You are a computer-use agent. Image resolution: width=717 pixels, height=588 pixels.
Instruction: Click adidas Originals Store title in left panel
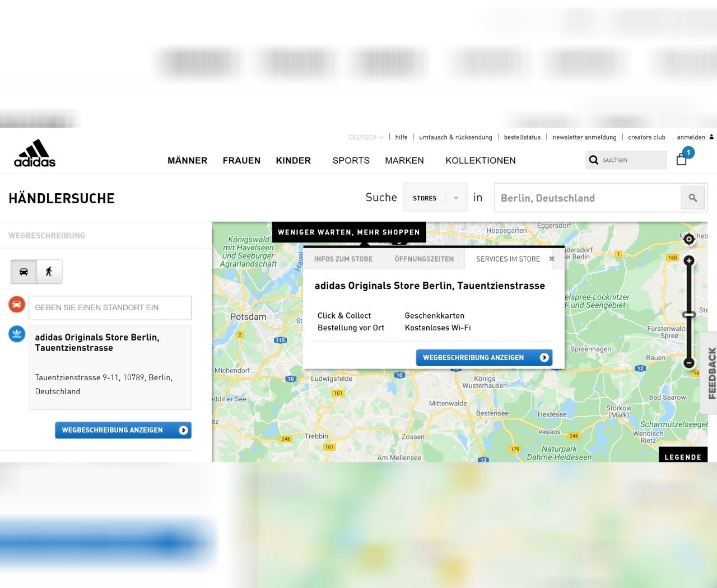[97, 342]
